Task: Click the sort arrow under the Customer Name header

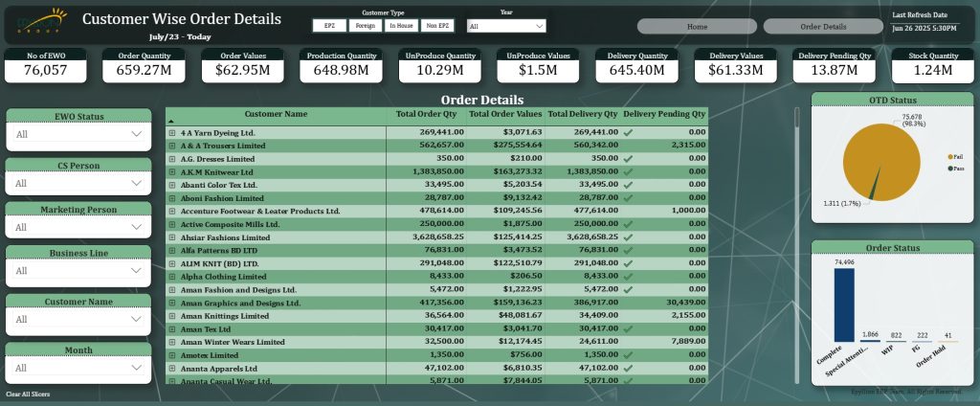Action: [x=171, y=123]
